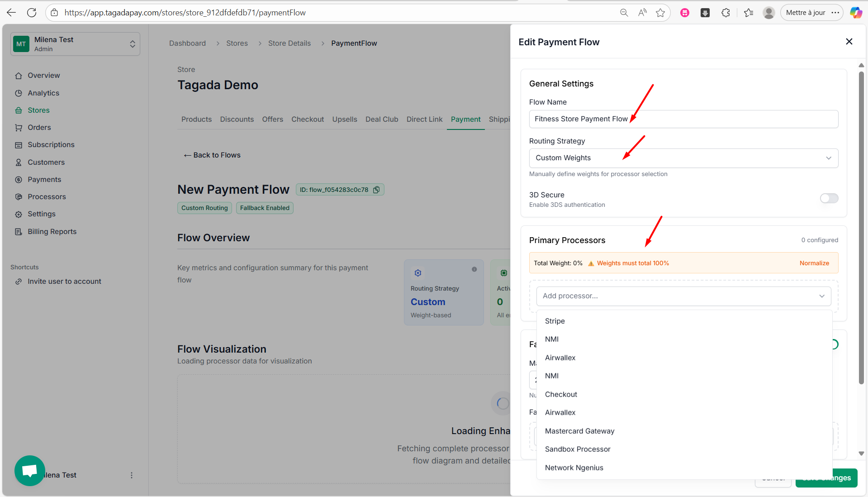The height and width of the screenshot is (497, 868).
Task: Open Settings in the sidebar
Action: point(42,214)
